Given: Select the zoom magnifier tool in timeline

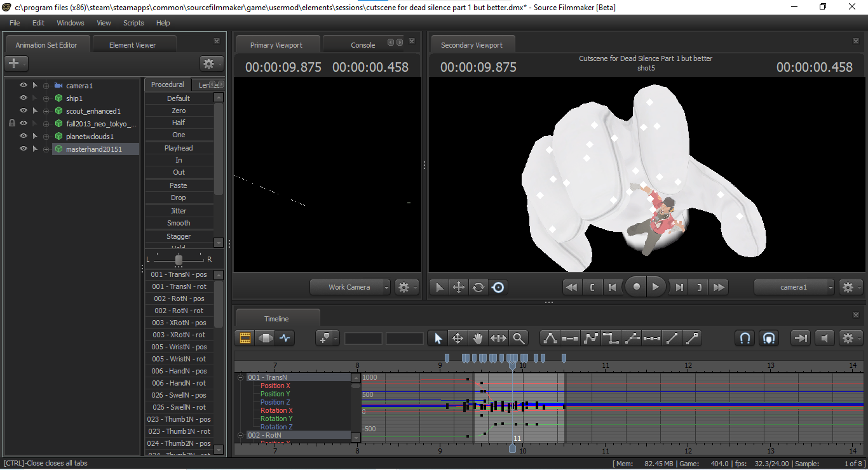Looking at the screenshot, I should (519, 339).
